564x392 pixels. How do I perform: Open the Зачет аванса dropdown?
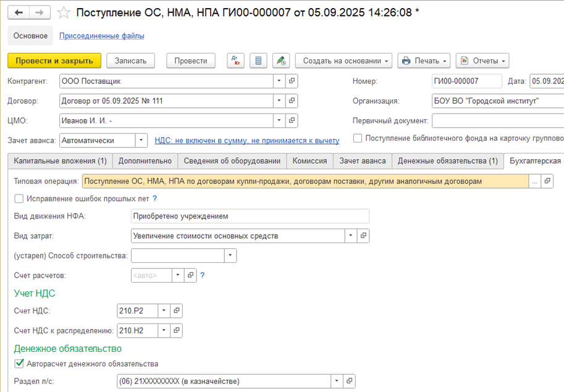pos(141,140)
